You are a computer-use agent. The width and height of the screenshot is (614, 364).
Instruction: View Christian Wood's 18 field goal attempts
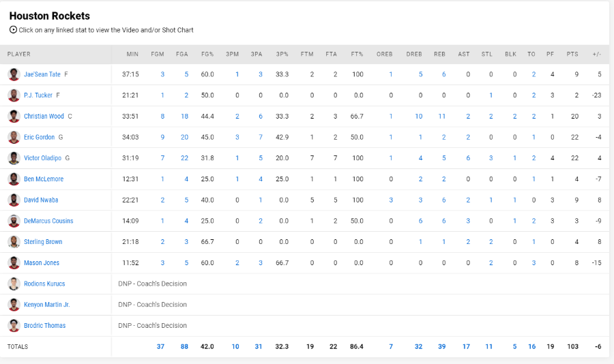pyautogui.click(x=184, y=117)
